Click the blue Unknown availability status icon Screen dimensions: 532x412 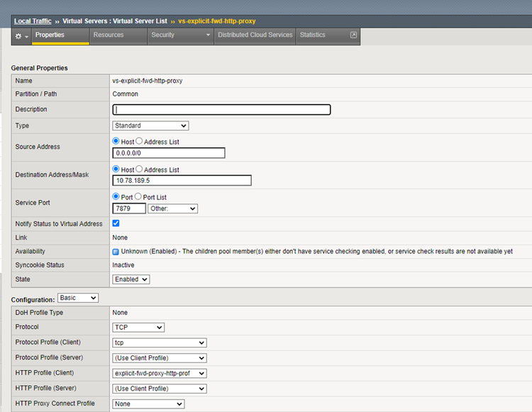[116, 252]
